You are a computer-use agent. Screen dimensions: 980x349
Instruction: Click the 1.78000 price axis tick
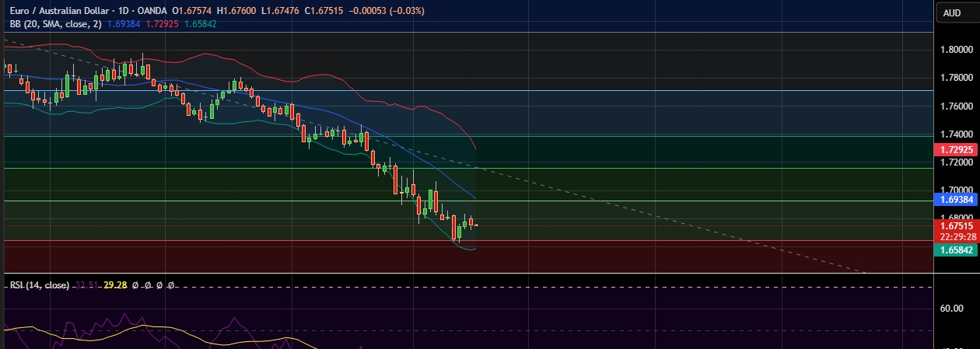click(957, 77)
